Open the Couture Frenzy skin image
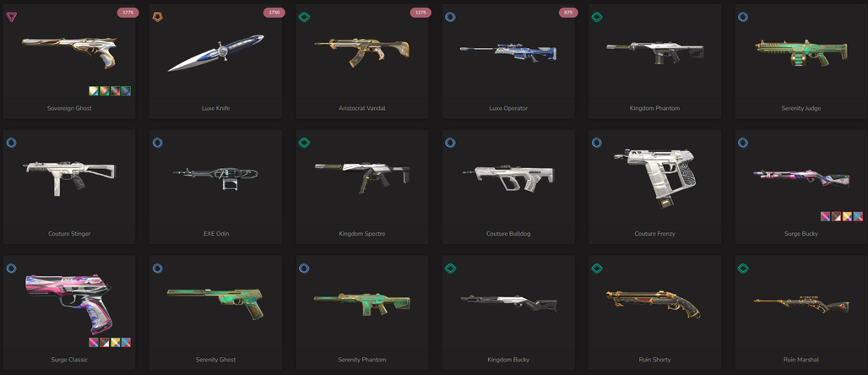The height and width of the screenshot is (375, 868). pos(655,178)
